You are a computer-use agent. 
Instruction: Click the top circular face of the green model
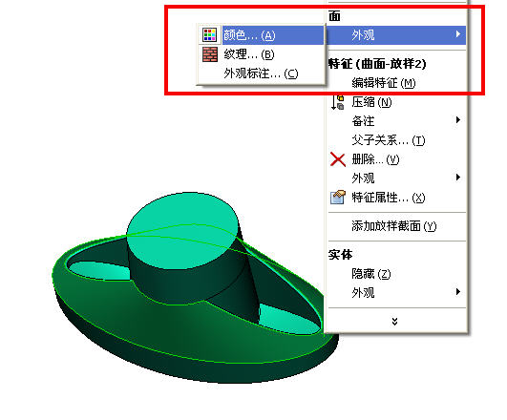[x=182, y=231]
